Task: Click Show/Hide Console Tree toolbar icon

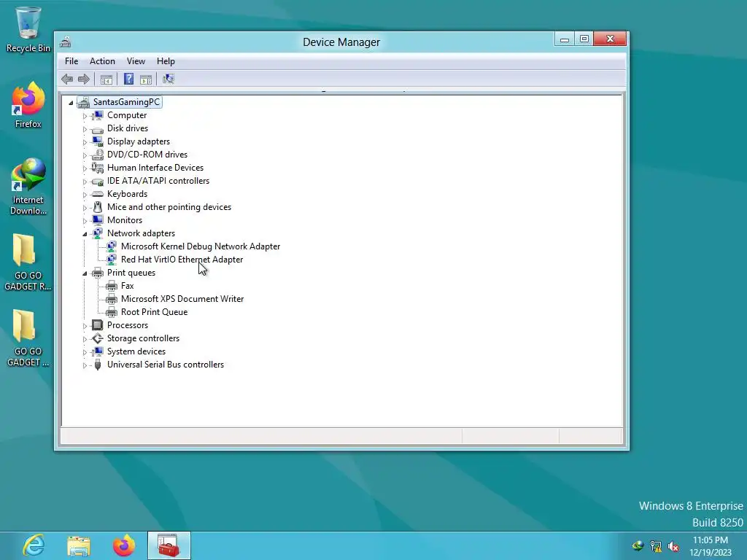Action: point(107,79)
